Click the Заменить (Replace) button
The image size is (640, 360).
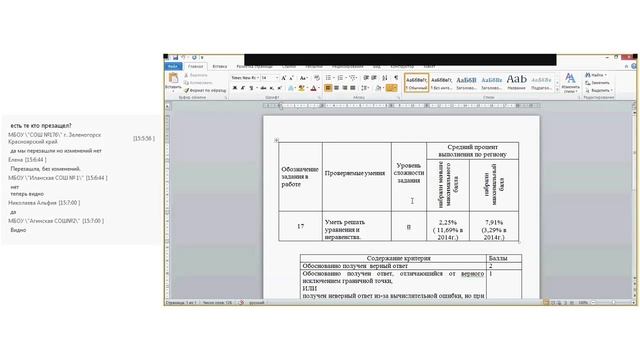pos(597,83)
